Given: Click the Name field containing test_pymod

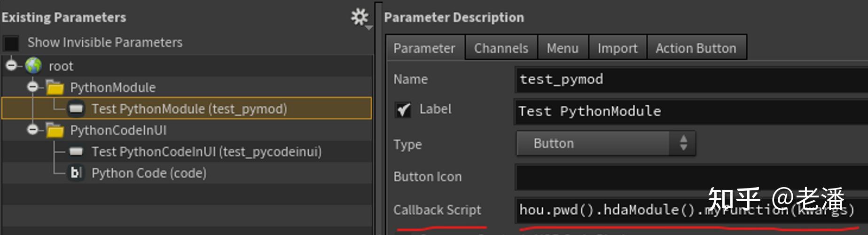Looking at the screenshot, I should (x=691, y=79).
